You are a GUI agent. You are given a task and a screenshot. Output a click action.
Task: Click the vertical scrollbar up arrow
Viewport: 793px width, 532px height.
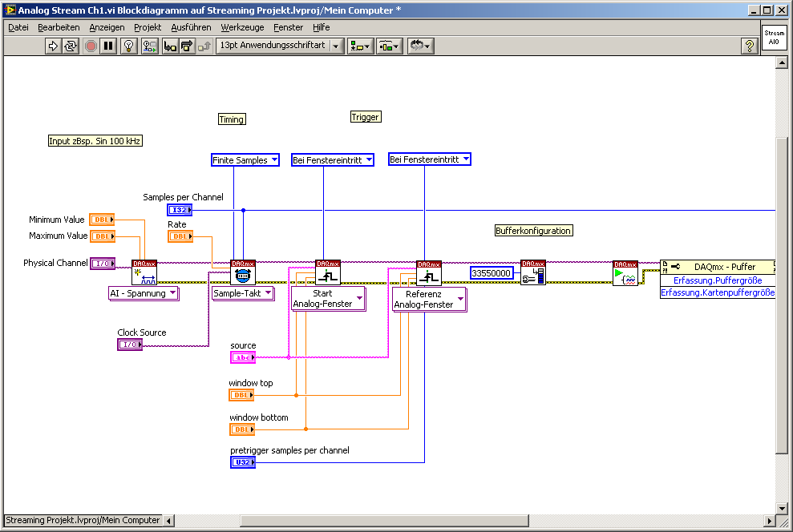[x=782, y=62]
